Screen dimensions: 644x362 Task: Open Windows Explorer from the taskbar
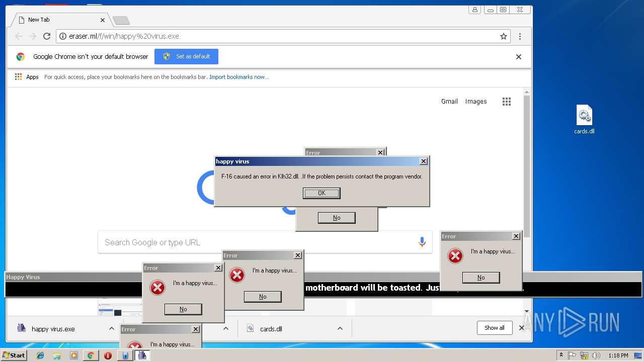(x=57, y=355)
